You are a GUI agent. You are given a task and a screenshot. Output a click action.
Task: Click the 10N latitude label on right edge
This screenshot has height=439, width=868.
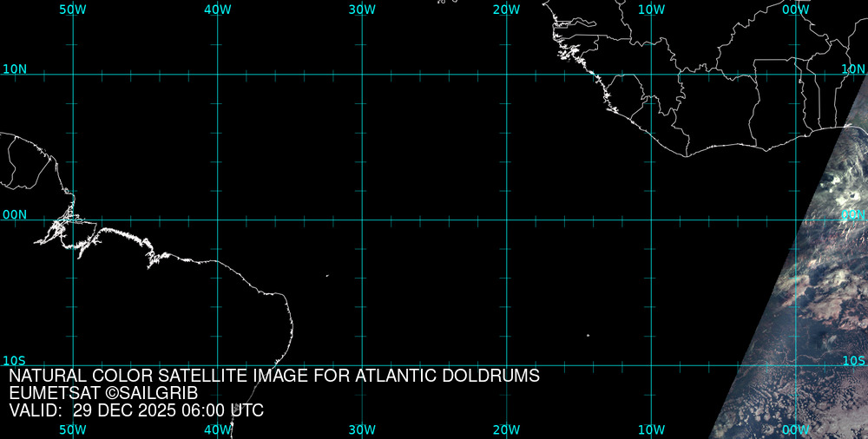pos(853,69)
